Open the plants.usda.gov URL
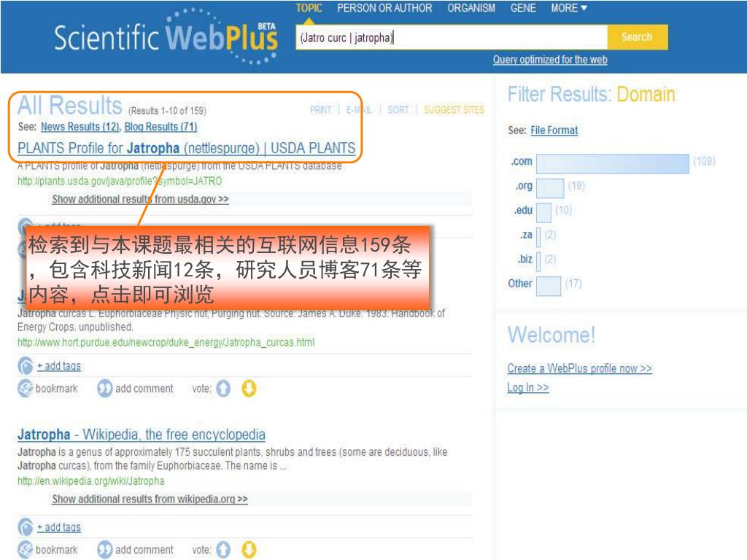 [120, 181]
